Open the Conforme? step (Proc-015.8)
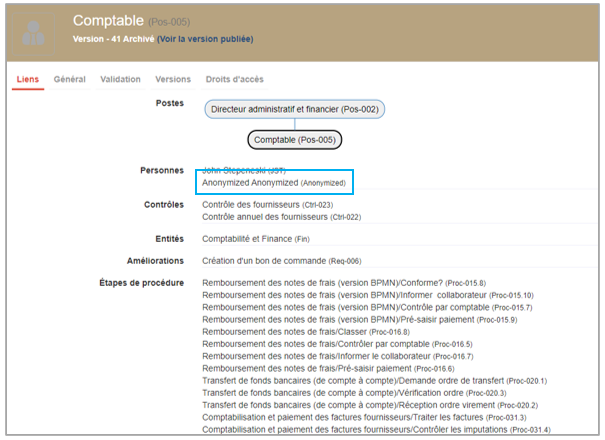The image size is (605, 440). pyautogui.click(x=343, y=283)
